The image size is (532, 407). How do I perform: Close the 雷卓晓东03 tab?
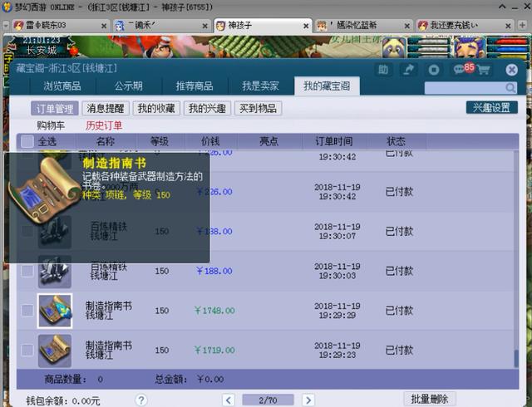(x=104, y=26)
